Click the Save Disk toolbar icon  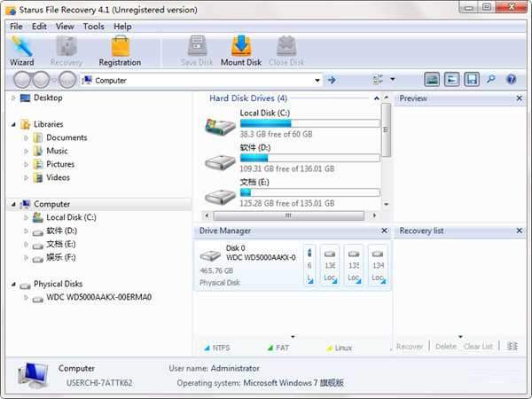pos(197,51)
